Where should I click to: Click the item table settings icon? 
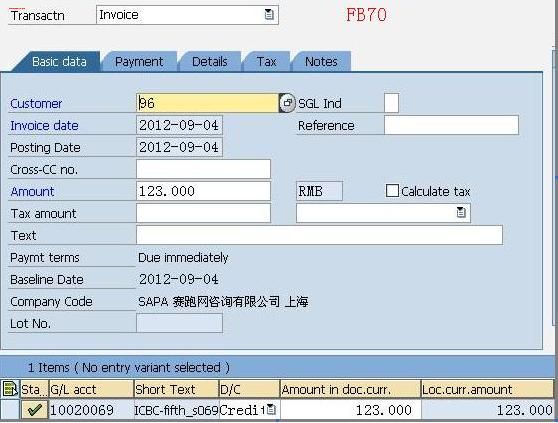(x=10, y=389)
